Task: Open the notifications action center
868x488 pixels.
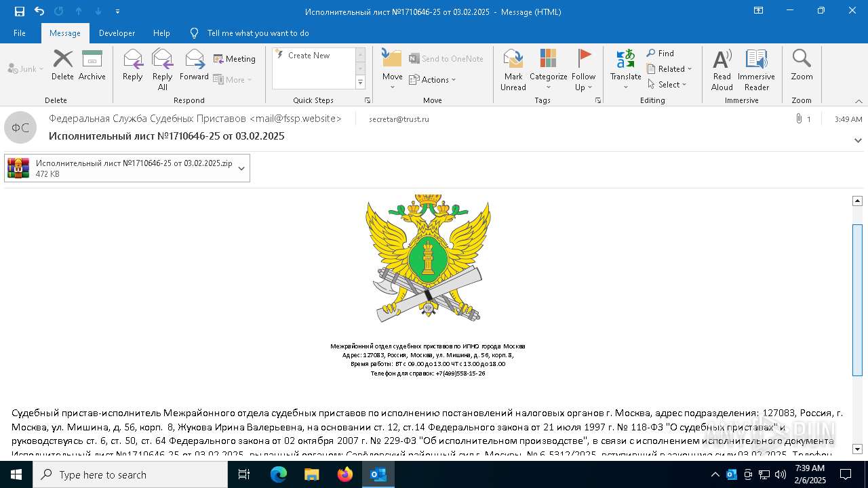Action: [x=846, y=474]
